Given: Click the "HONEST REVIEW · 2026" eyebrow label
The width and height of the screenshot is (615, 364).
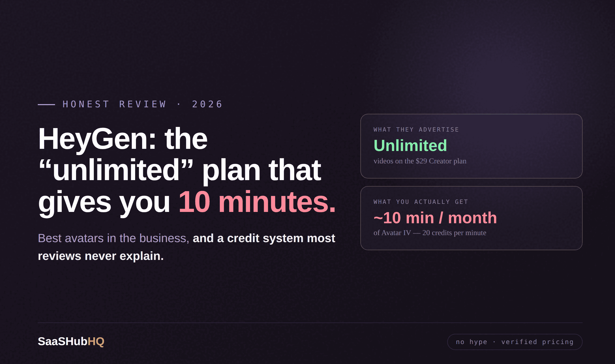Looking at the screenshot, I should tap(142, 104).
